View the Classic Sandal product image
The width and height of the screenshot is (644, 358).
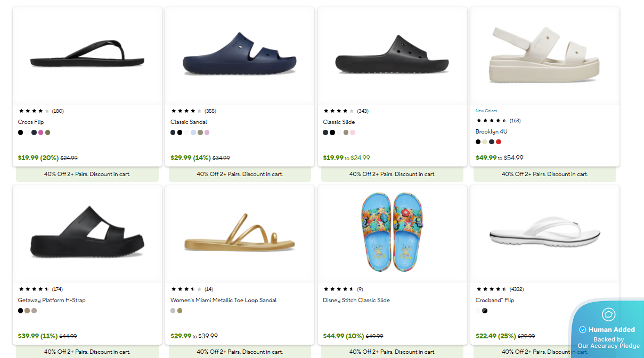pos(239,55)
